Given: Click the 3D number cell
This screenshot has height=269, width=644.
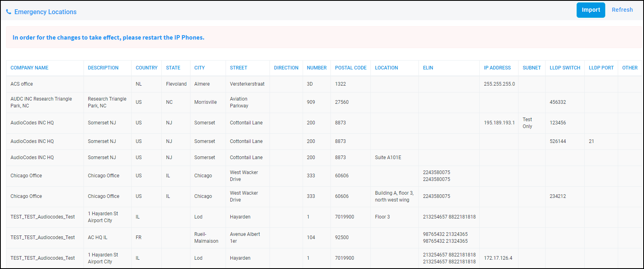Looking at the screenshot, I should [x=310, y=84].
